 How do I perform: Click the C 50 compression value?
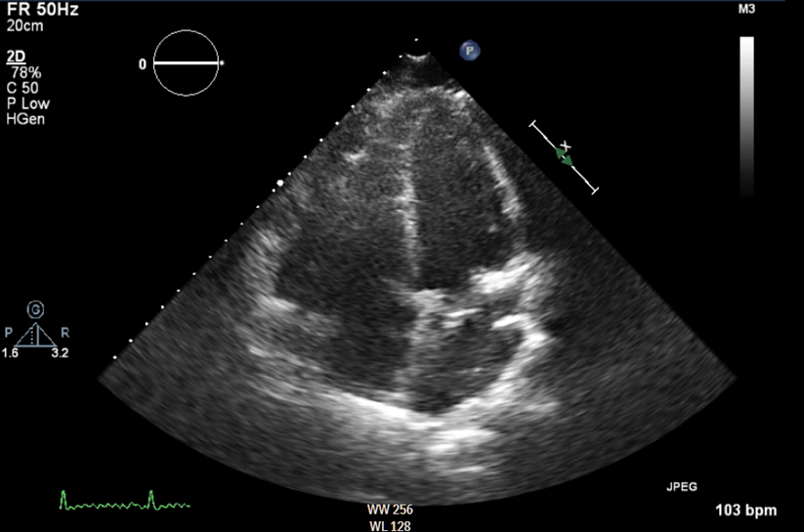point(23,88)
